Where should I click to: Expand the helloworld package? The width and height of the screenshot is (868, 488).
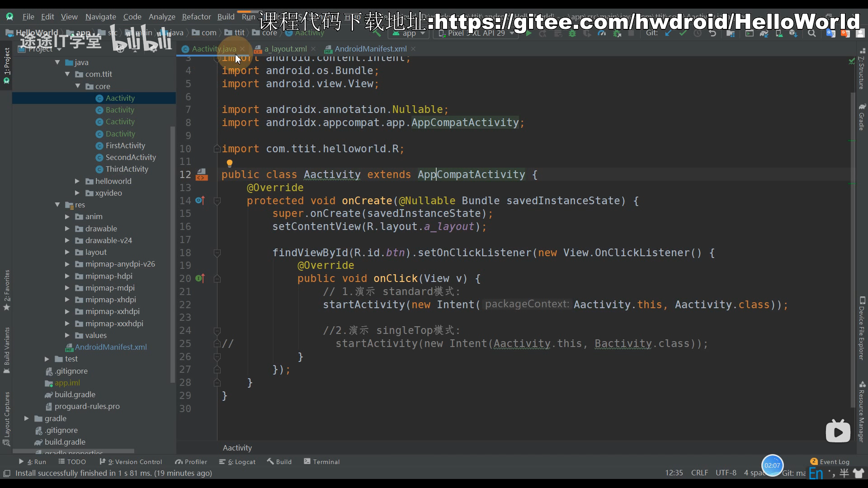point(77,181)
